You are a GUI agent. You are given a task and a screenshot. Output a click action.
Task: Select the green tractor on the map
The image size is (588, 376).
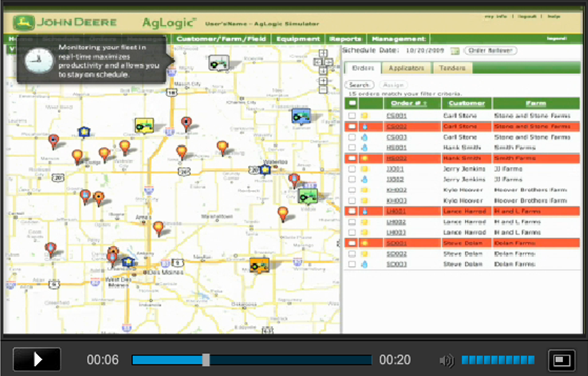click(x=308, y=196)
